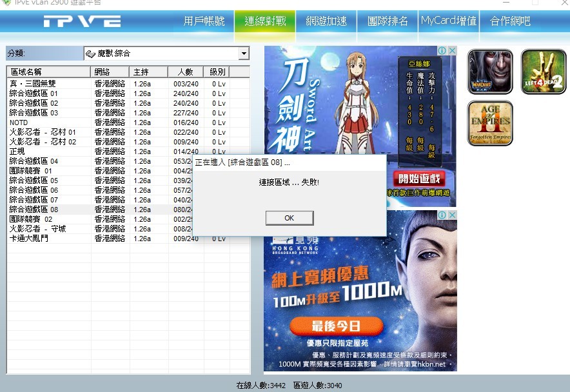Image resolution: width=570 pixels, height=392 pixels.
Task: Click the 在線人數:3442 status text
Action: point(261,386)
